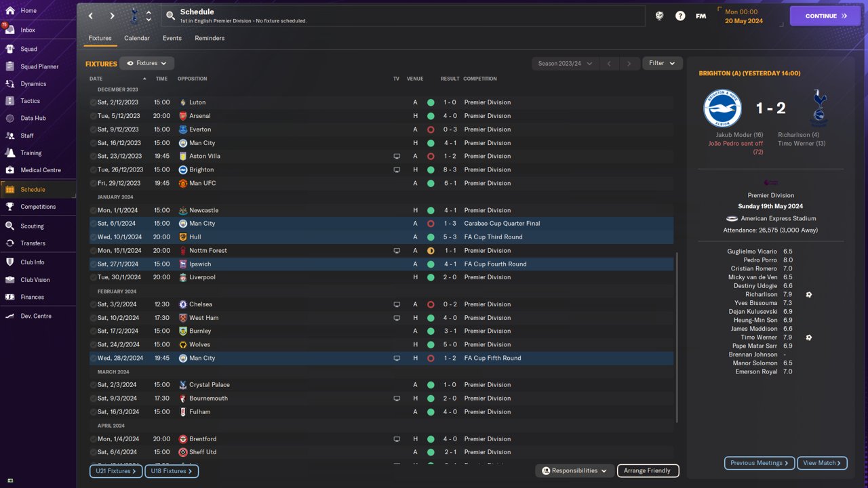The image size is (868, 488).
Task: Click the search magnifier icon
Action: pyautogui.click(x=170, y=16)
